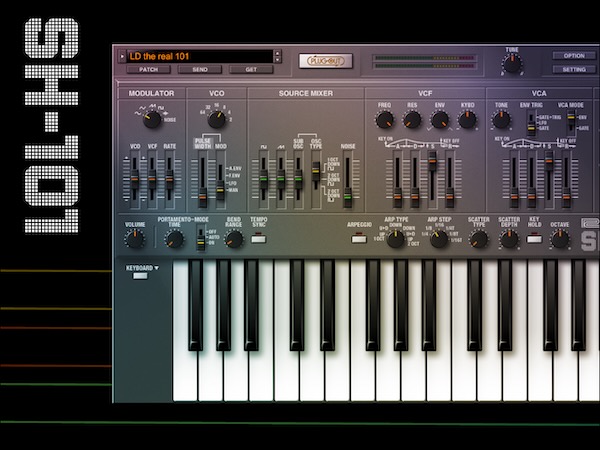This screenshot has width=600, height=450.
Task: Open the SETTING menu
Action: [x=574, y=70]
